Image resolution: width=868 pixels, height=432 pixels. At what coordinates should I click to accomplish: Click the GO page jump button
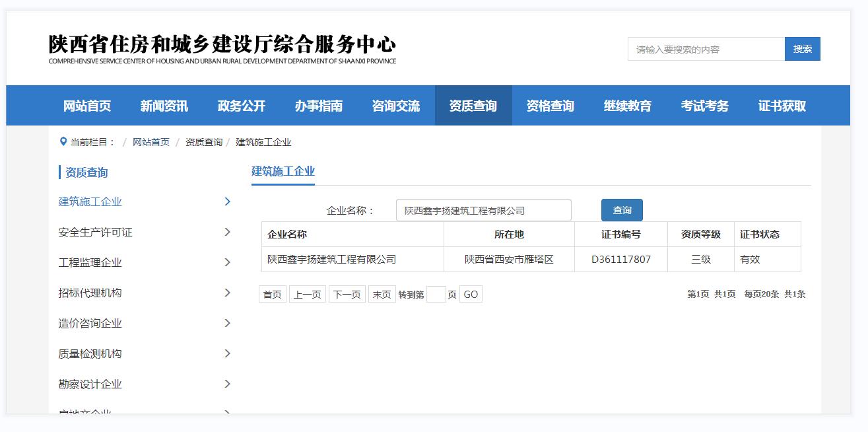(471, 295)
